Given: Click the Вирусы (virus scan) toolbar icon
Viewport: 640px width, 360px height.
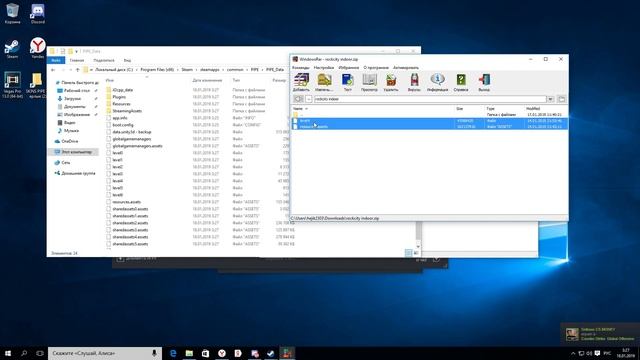Looking at the screenshot, I should pyautogui.click(x=414, y=82).
